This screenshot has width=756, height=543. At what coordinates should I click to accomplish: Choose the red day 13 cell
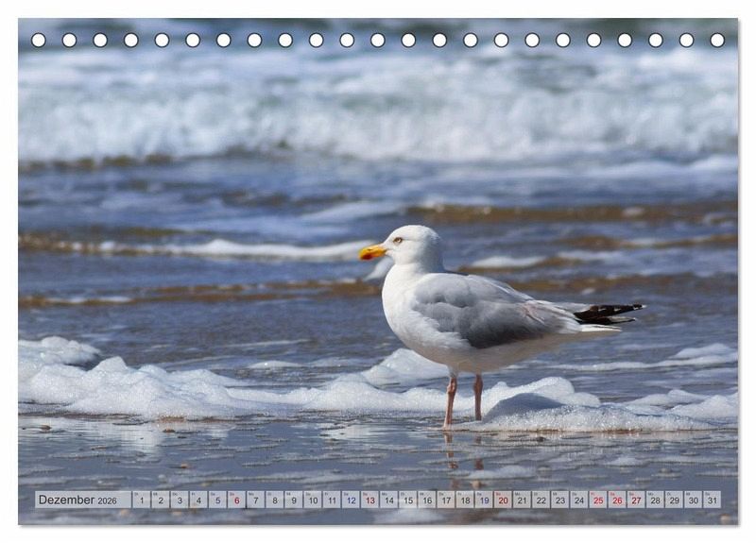click(369, 500)
